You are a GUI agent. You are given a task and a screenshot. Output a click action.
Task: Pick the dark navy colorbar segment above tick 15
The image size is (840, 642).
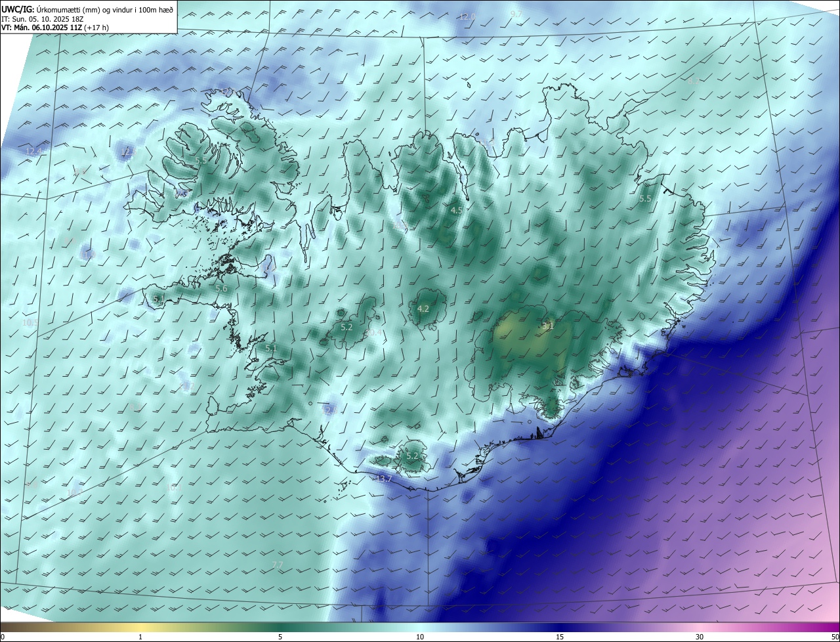pos(560,627)
